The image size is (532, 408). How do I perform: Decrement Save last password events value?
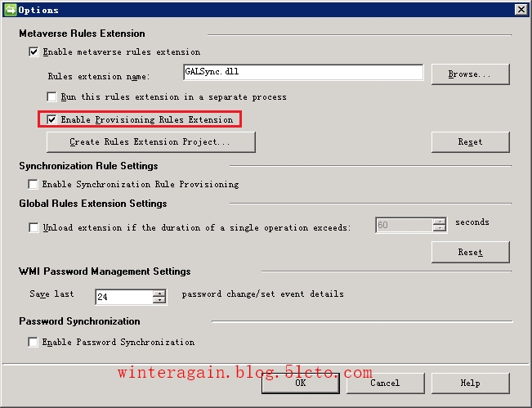[x=159, y=300]
